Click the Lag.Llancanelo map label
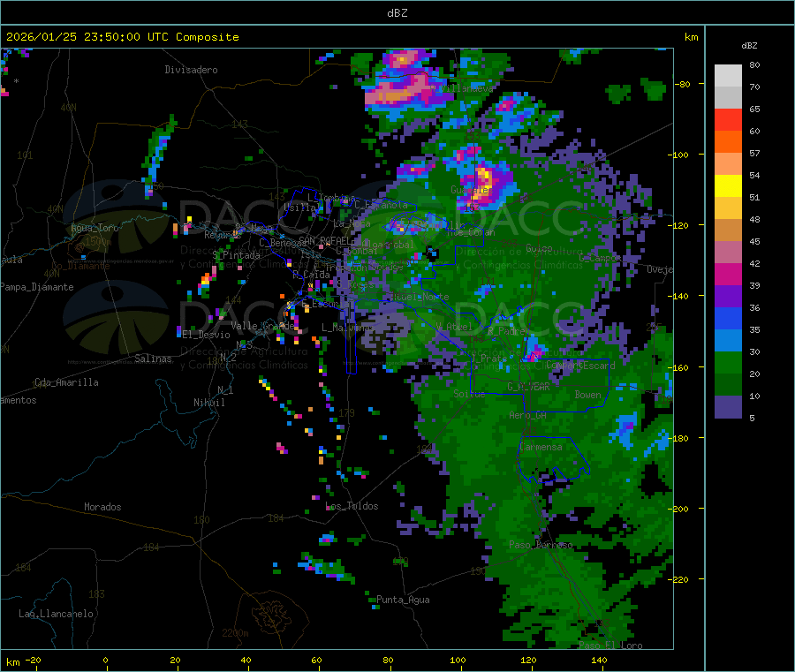The image size is (795, 672). [56, 614]
